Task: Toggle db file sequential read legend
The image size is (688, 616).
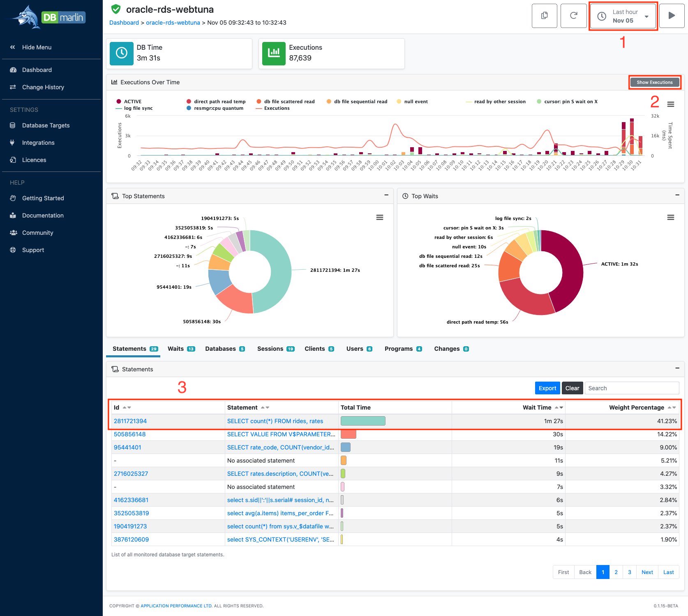Action: [x=357, y=102]
